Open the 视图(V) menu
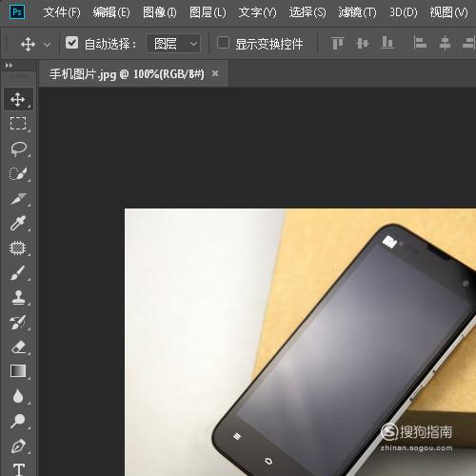Screen dimensions: 476x476 point(448,12)
